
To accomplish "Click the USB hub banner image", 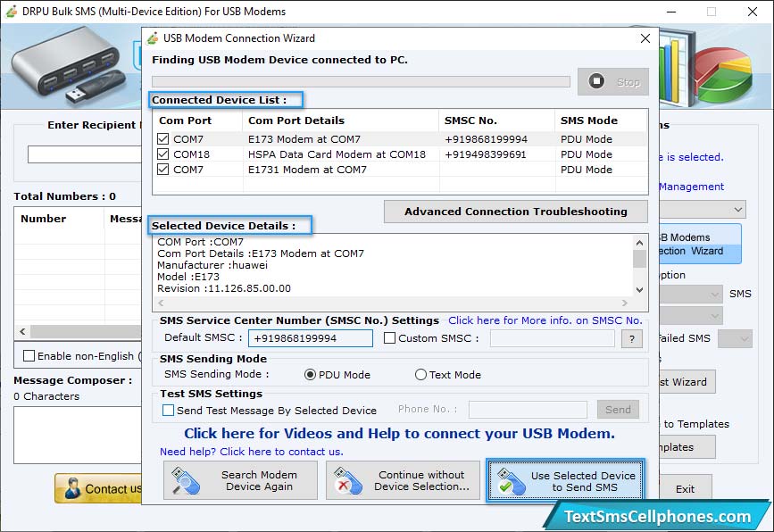I will [69, 65].
